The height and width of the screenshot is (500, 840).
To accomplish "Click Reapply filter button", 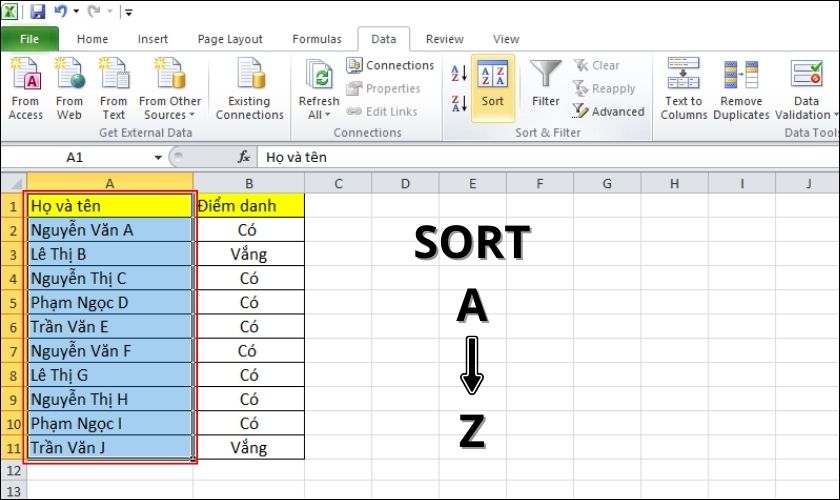I will (604, 88).
